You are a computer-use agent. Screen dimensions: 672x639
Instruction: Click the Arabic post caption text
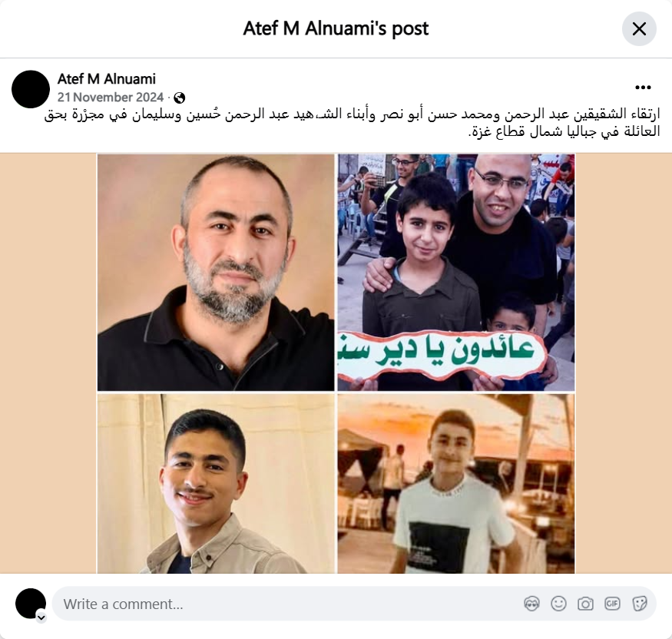[353, 123]
